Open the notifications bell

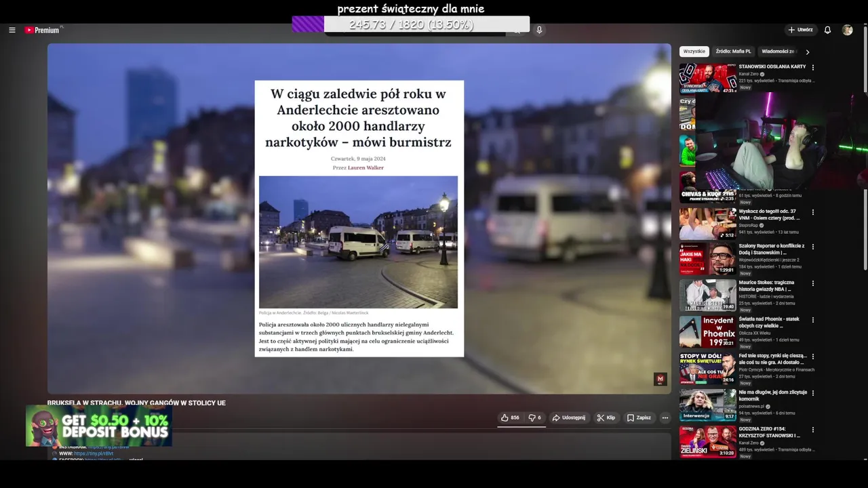827,30
